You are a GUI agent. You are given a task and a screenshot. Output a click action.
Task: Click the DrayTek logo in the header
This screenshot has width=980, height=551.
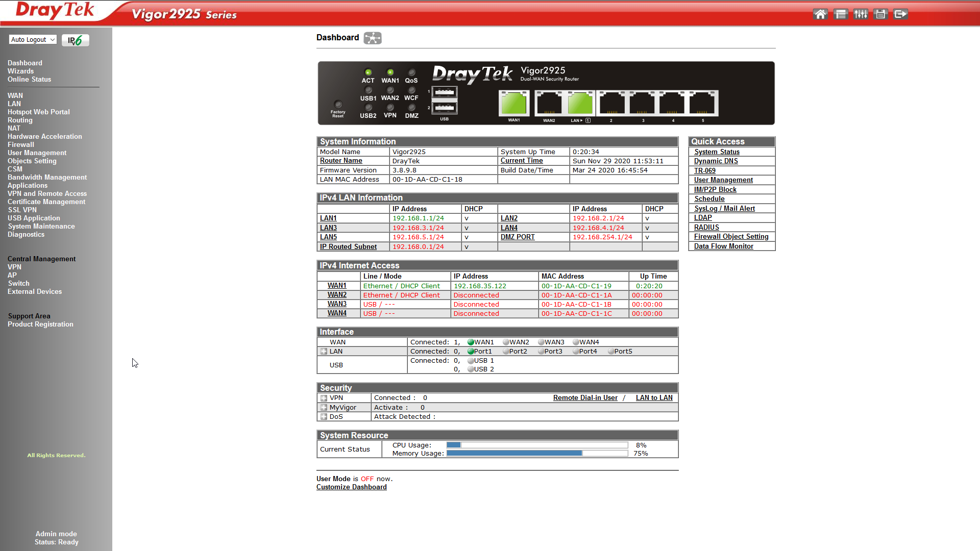pos(55,10)
